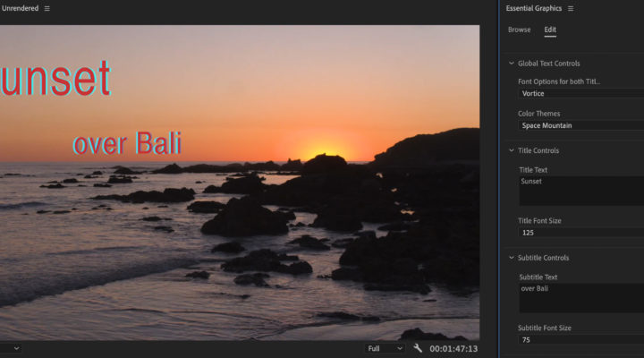Select the 'unset' title text in the preview

[55, 78]
